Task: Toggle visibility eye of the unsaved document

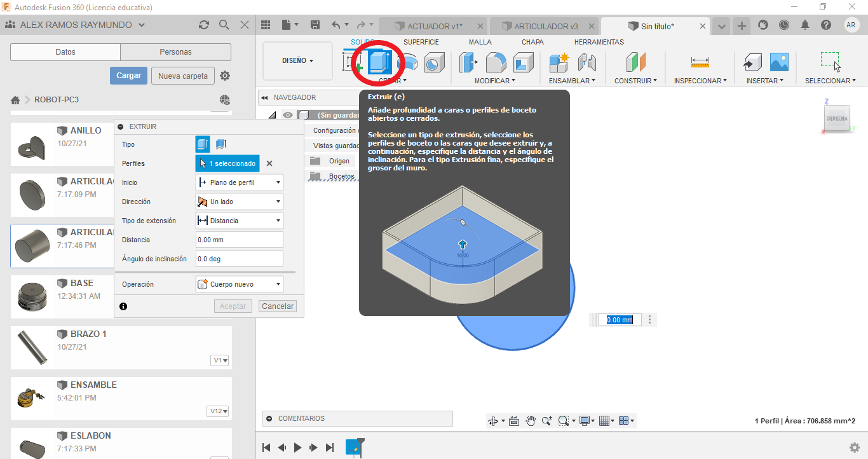Action: [x=288, y=115]
